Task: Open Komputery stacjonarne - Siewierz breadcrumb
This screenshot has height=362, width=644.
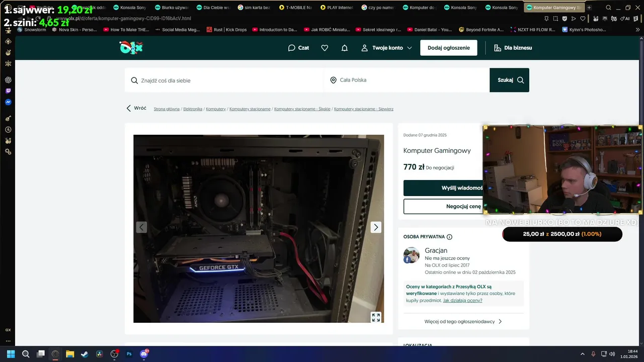Action: coord(364,109)
